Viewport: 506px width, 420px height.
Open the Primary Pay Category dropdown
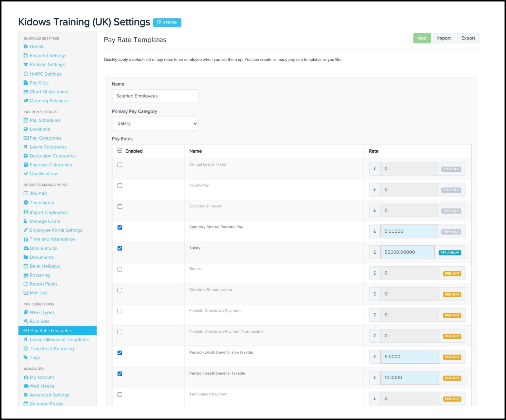pyautogui.click(x=155, y=123)
